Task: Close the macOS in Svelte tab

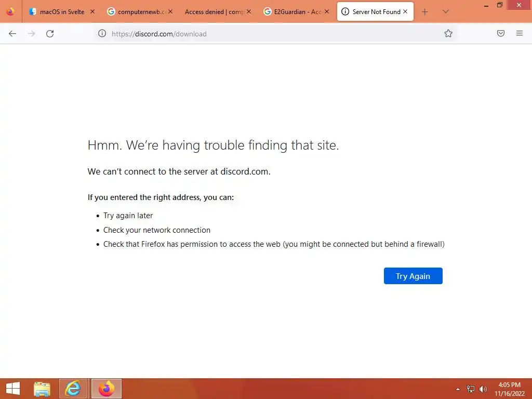Action: 92,11
